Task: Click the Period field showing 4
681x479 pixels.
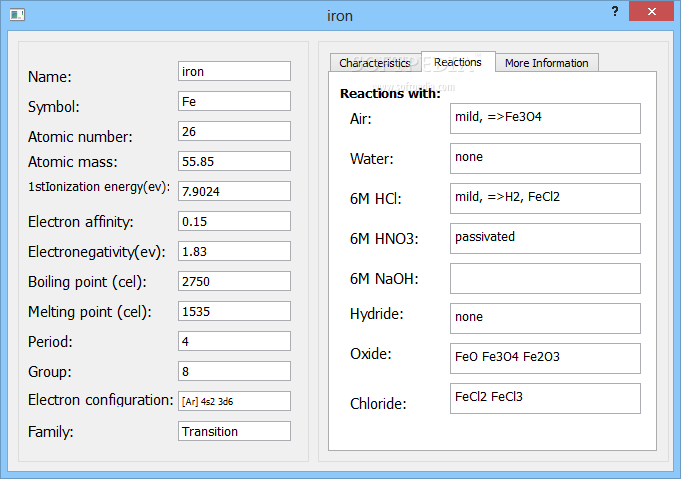Action: (x=234, y=341)
